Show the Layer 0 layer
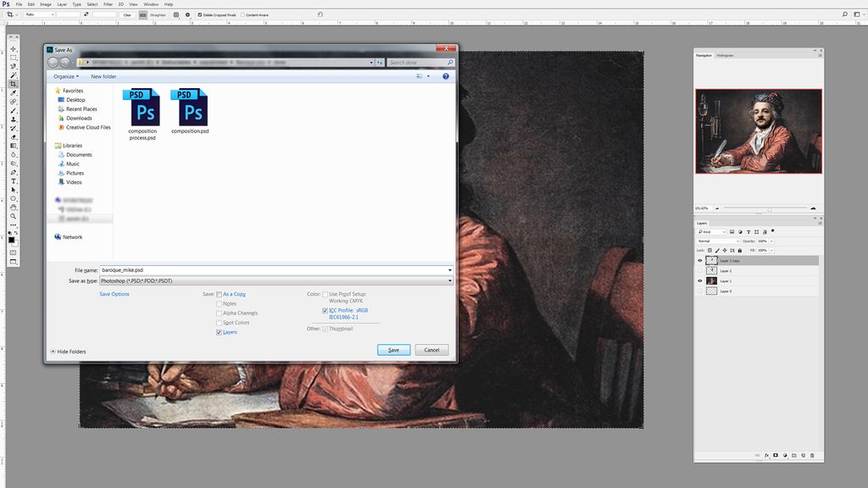Viewport: 868px width, 488px height. coord(699,291)
